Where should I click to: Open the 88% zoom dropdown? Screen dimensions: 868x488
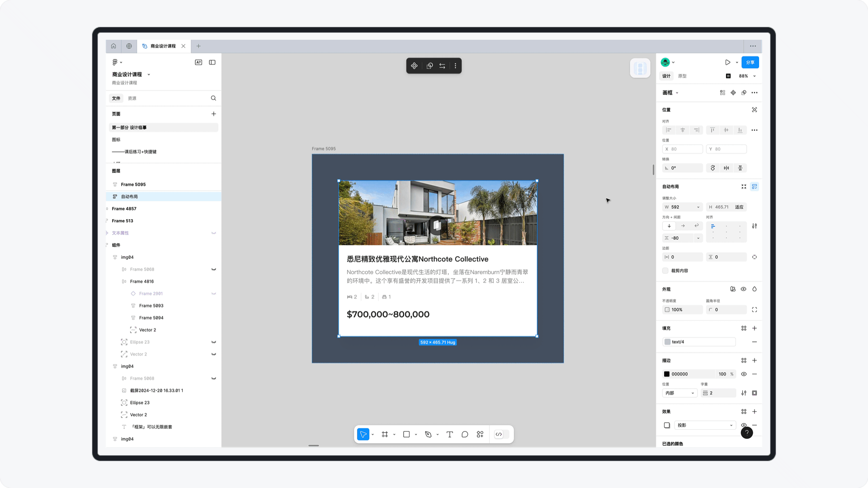click(747, 76)
